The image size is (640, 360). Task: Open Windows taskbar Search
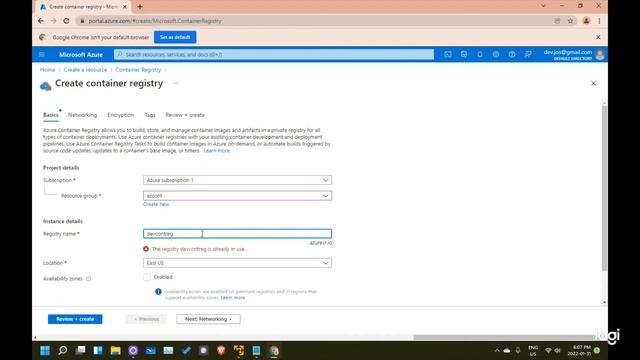62,350
